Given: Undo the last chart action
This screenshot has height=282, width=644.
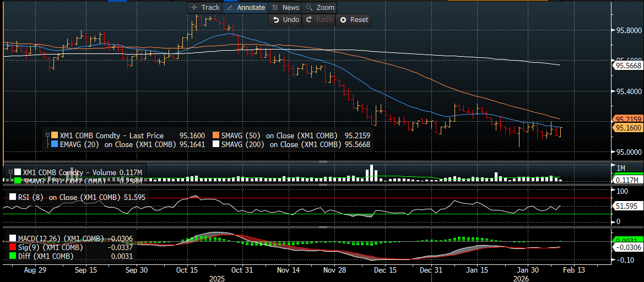Looking at the screenshot, I should (x=285, y=20).
